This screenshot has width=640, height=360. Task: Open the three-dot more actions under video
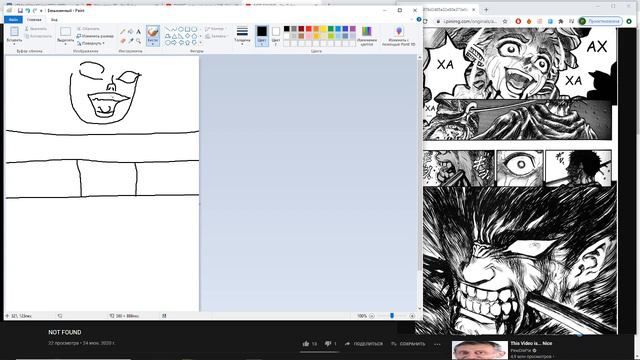pos(437,344)
